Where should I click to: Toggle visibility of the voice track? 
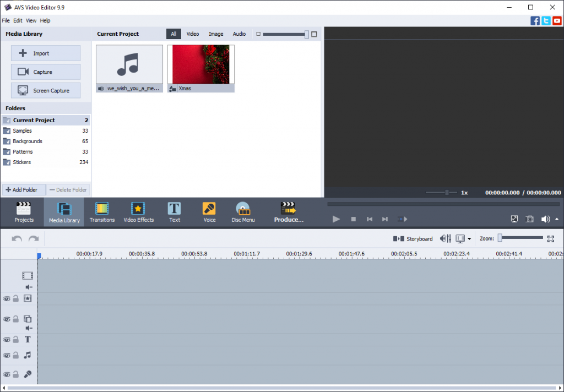point(7,374)
